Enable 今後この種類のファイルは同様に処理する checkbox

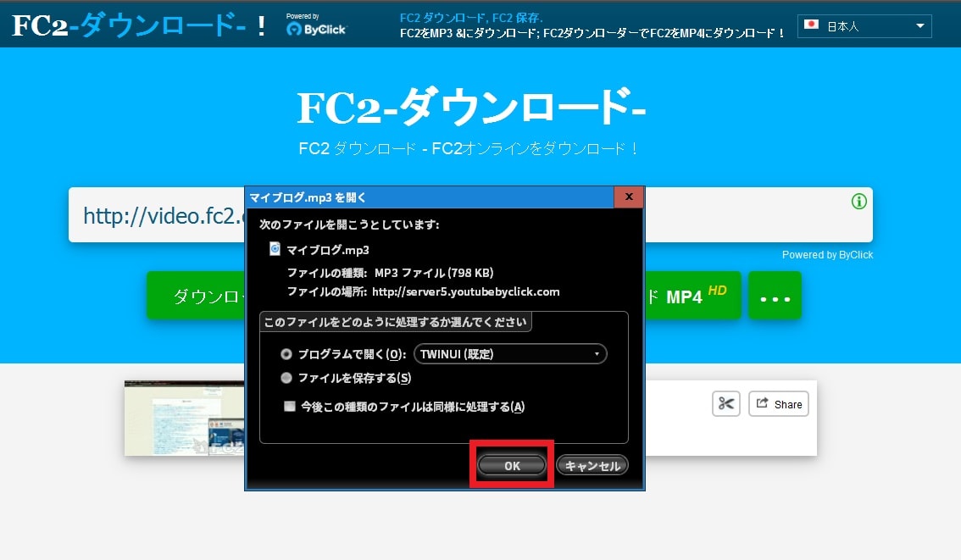coord(290,406)
